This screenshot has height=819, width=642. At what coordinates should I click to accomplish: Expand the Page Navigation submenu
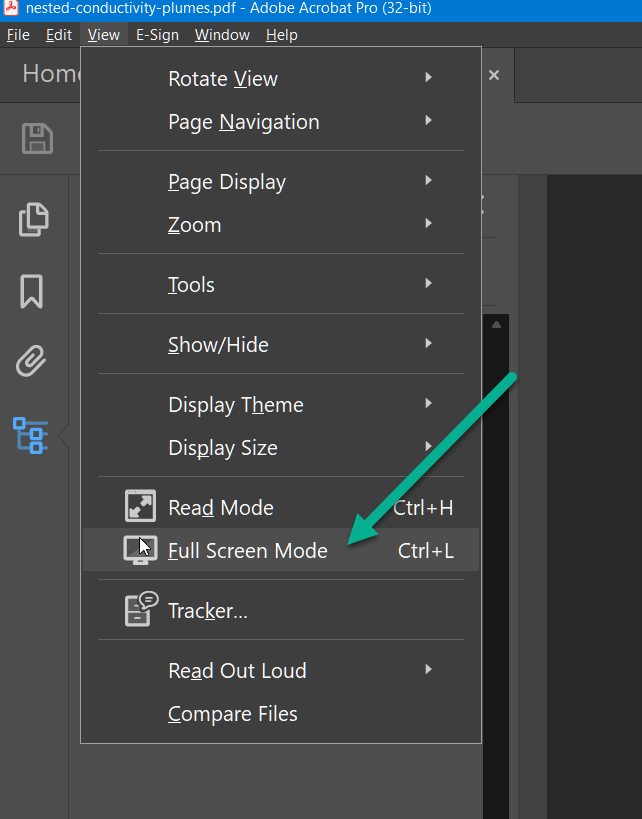pos(281,122)
